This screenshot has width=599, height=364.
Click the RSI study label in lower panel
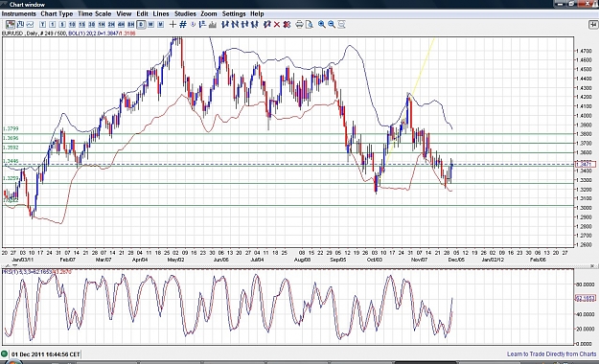click(36, 272)
